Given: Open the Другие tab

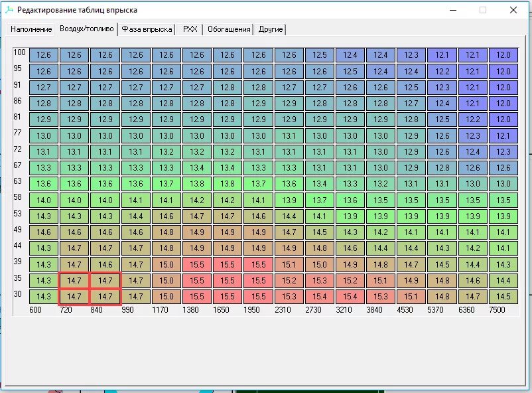Looking at the screenshot, I should pyautogui.click(x=271, y=29).
